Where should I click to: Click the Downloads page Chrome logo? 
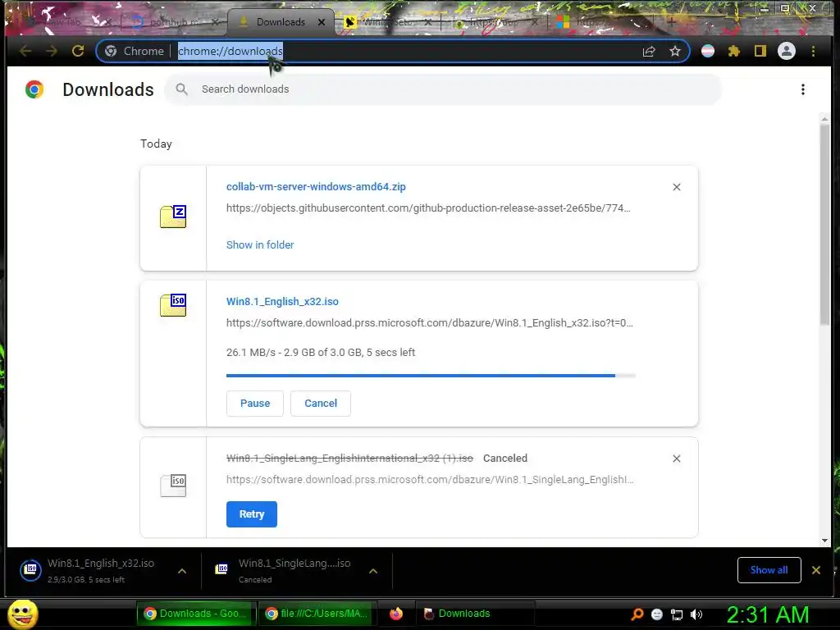point(34,89)
